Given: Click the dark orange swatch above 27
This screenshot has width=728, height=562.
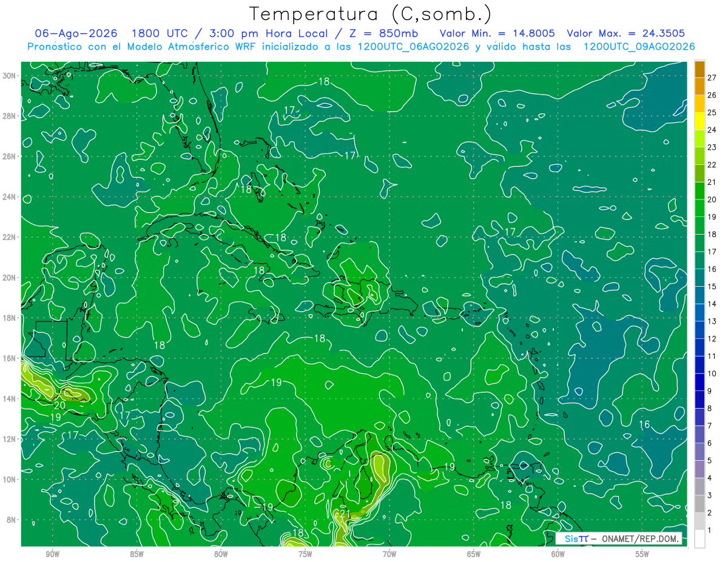Looking at the screenshot, I should click(699, 69).
